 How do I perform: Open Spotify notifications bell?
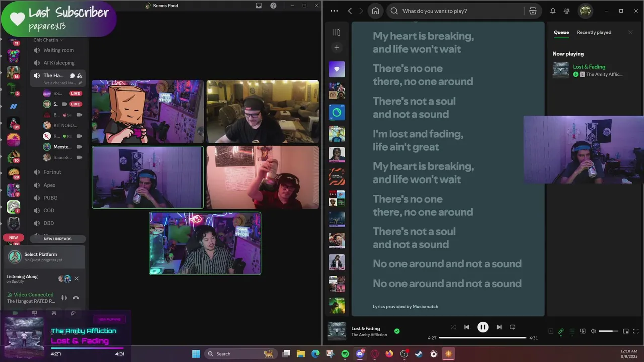[x=553, y=11]
